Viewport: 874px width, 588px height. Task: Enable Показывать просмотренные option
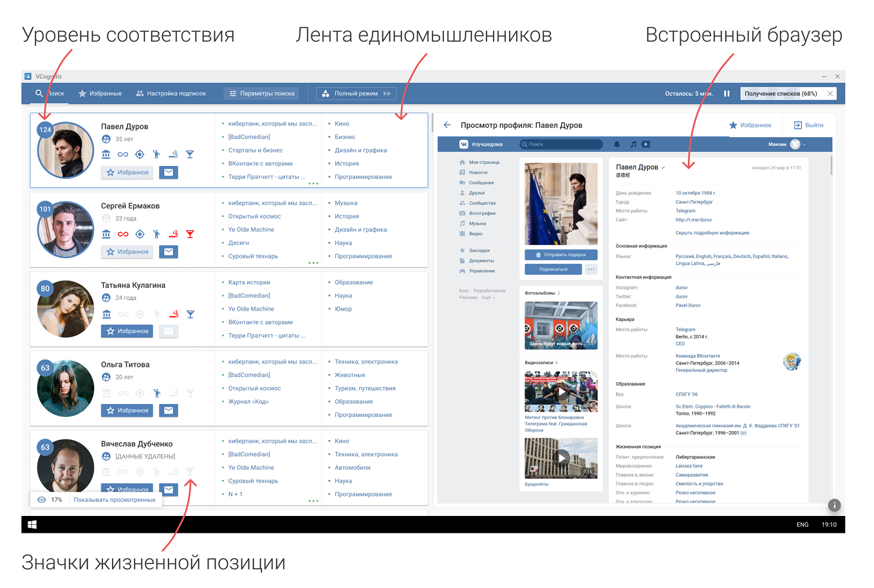click(x=116, y=499)
